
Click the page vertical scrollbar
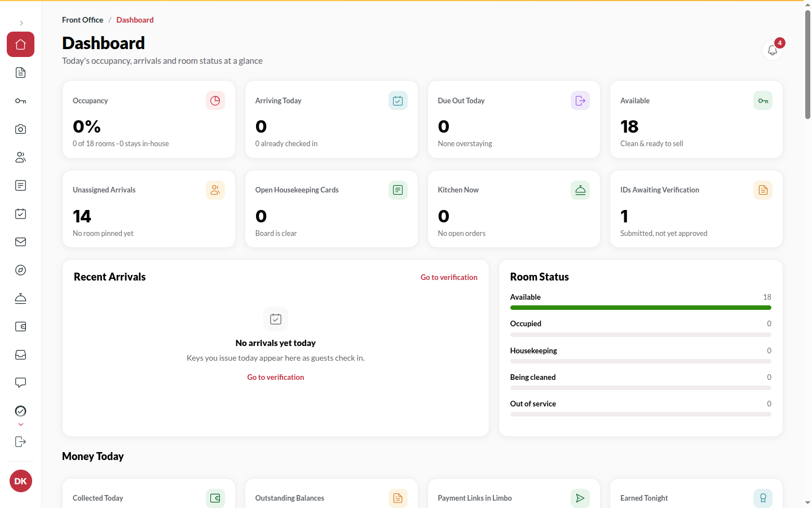click(x=807, y=64)
